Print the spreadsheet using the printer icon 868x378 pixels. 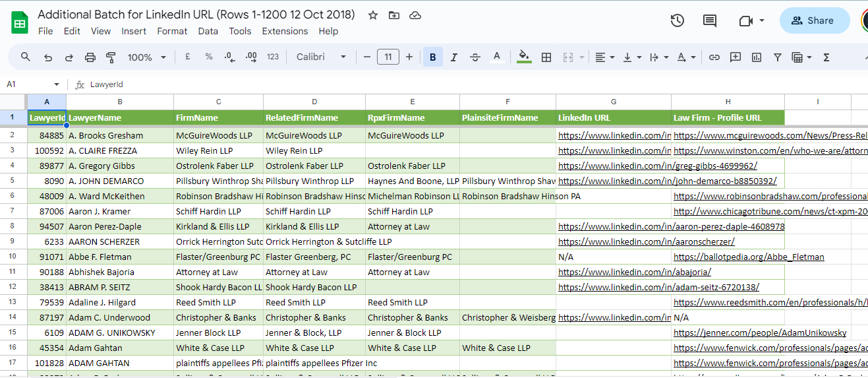(x=90, y=57)
